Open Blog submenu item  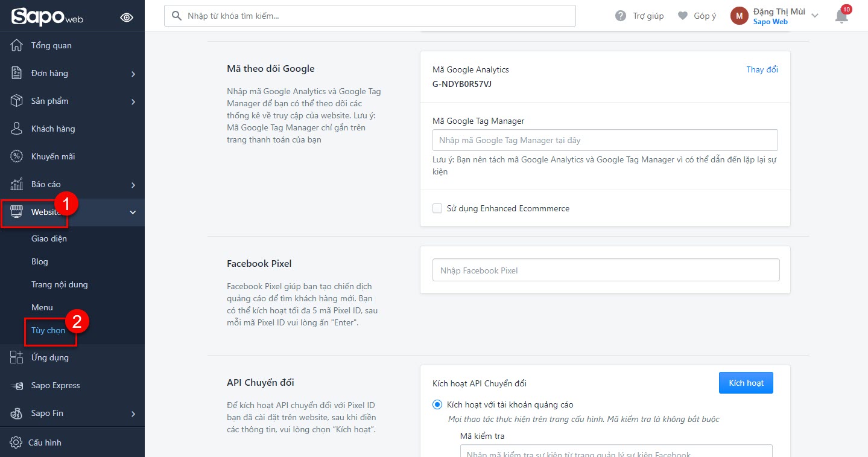coord(40,261)
